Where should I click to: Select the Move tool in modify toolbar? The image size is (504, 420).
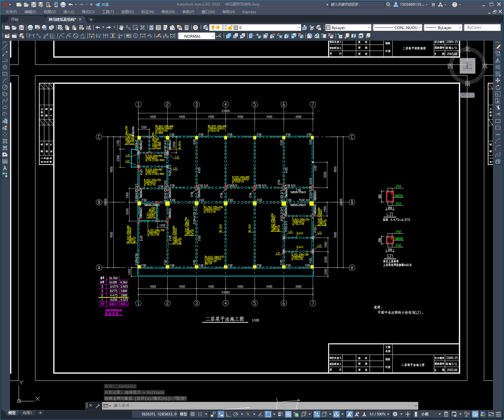coord(498,81)
